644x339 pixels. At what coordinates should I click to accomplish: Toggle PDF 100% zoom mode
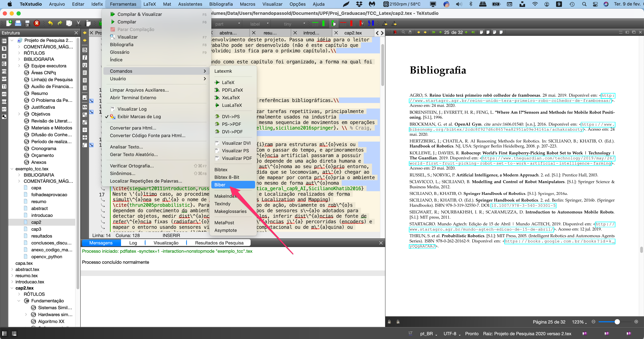[481, 32]
